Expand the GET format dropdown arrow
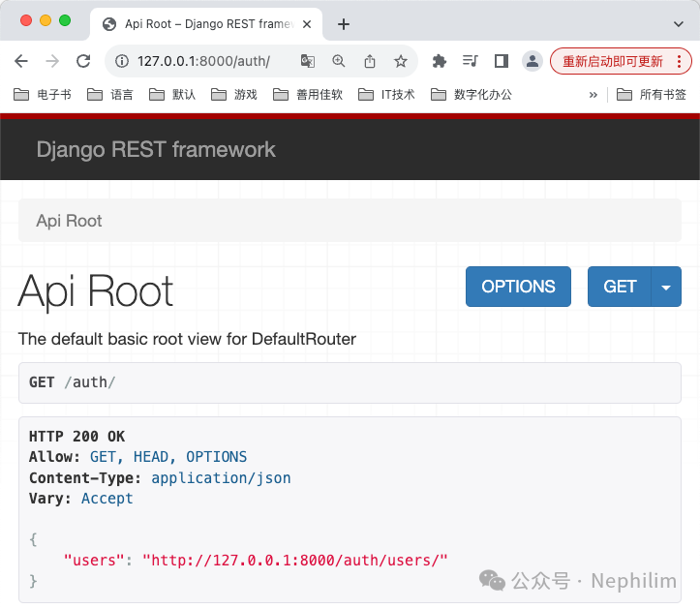700x609 pixels. (666, 287)
